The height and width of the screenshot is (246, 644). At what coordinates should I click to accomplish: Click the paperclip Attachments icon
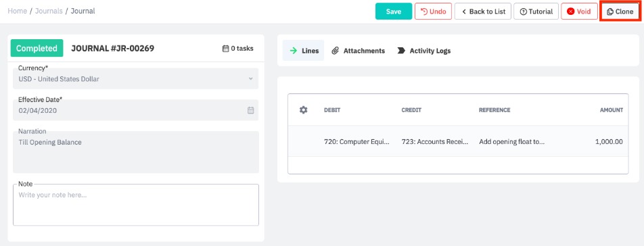pos(335,51)
